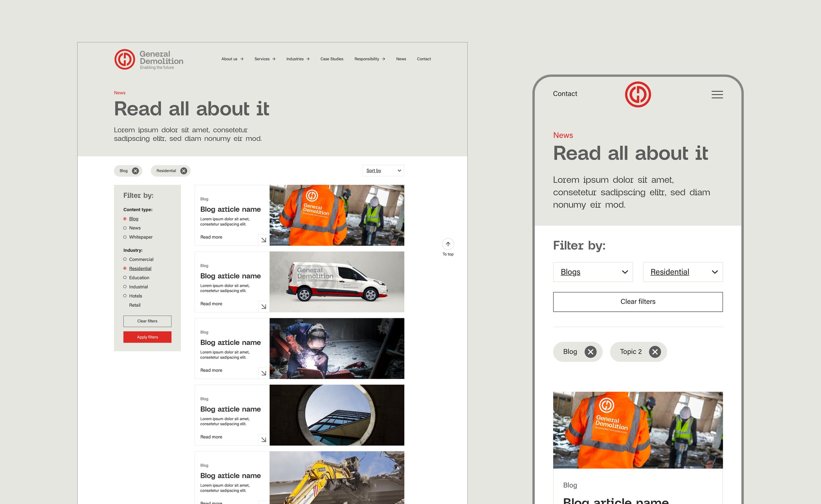Click the red News breadcrumb on desktop
821x504 pixels.
click(120, 93)
